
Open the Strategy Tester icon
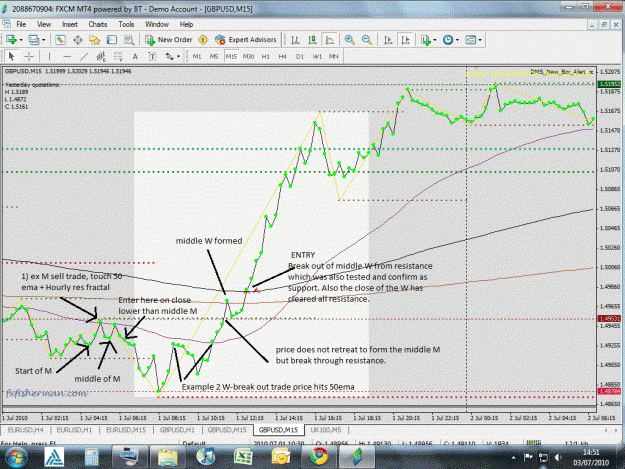click(x=129, y=40)
